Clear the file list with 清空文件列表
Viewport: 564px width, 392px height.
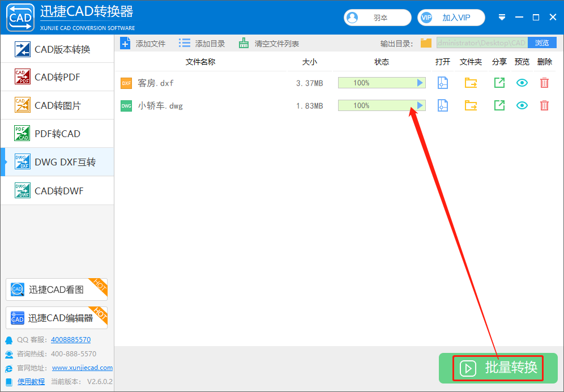coord(268,44)
